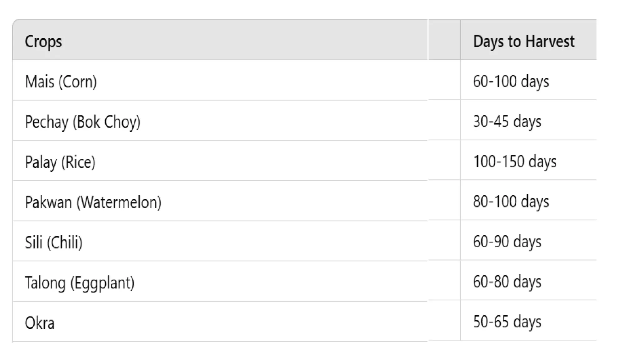
Task: Select the 80-100 days cell
Action: pos(511,201)
